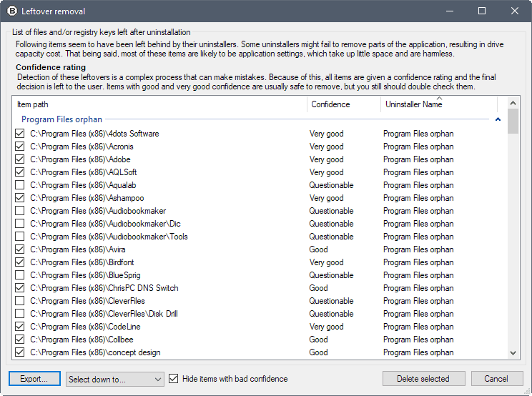
Task: Uncheck the ChrisPC DNS Switch checkbox
Action: pyautogui.click(x=20, y=288)
